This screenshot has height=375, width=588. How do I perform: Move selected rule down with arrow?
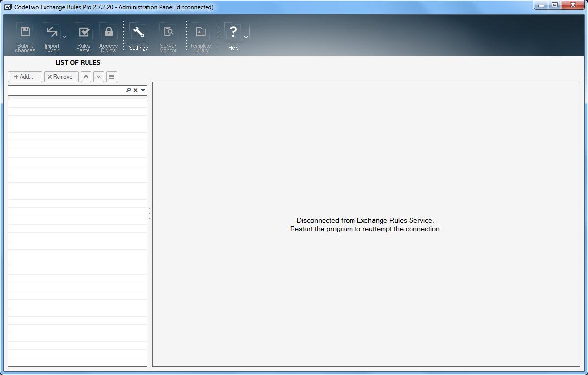(99, 77)
